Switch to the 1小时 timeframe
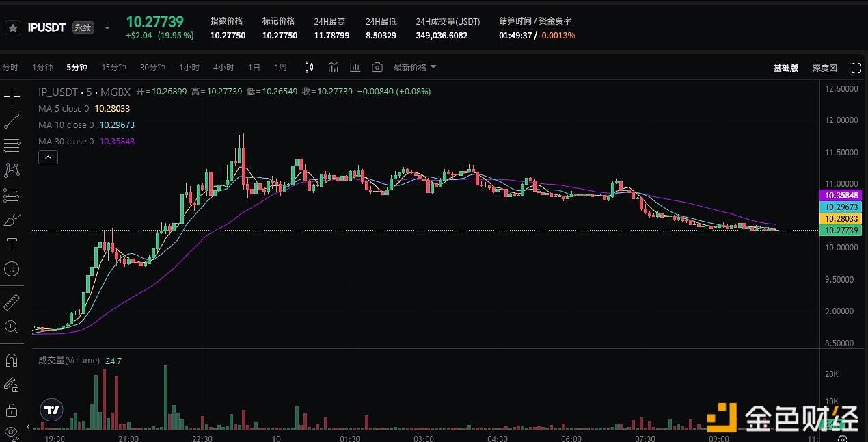Screen dimensions: 868x442 189,67
